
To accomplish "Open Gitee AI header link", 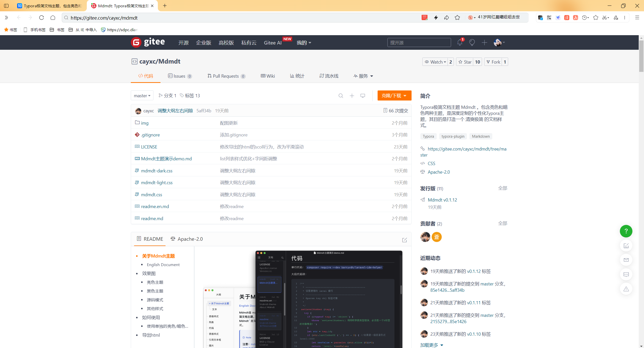I will point(273,43).
